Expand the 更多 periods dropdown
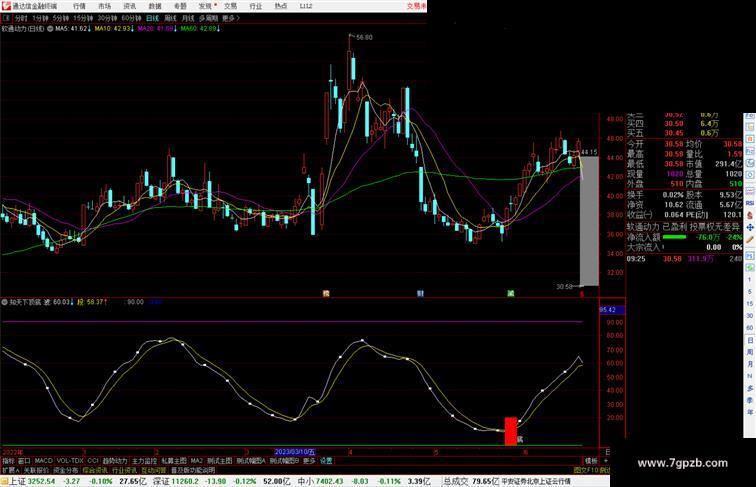This screenshot has height=487, width=756. pos(231,18)
